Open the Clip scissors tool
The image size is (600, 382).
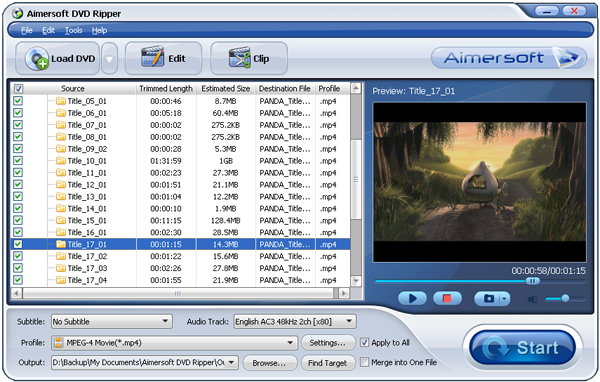249,59
